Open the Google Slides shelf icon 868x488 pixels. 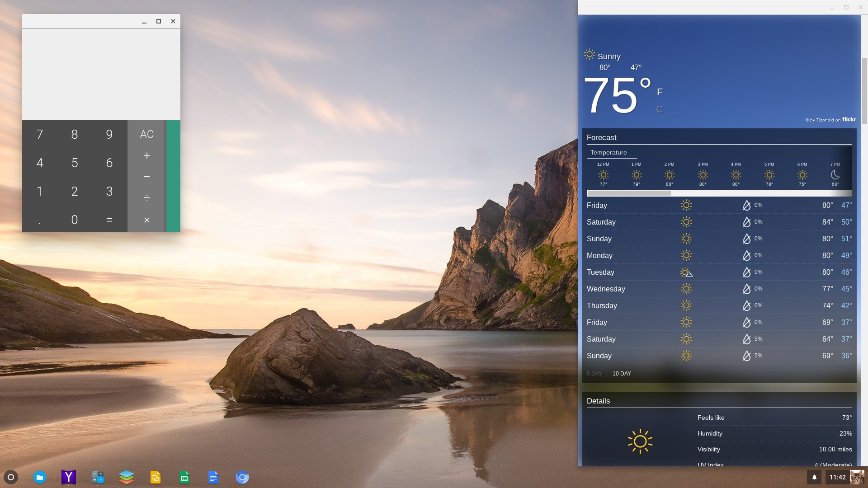coord(156,477)
